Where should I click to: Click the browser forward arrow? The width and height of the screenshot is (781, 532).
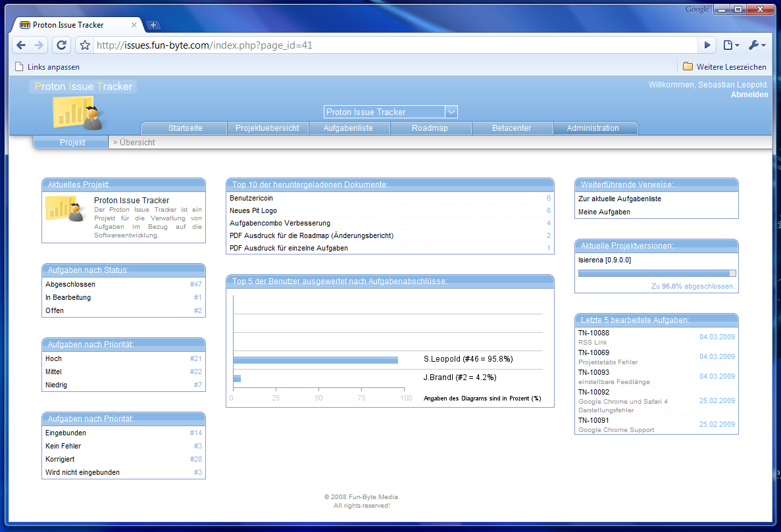(39, 45)
